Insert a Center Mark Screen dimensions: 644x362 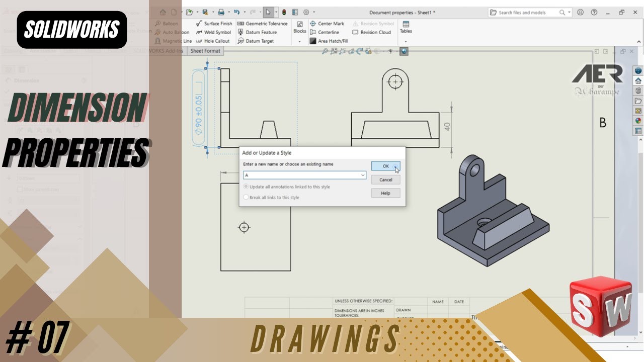[x=327, y=24]
